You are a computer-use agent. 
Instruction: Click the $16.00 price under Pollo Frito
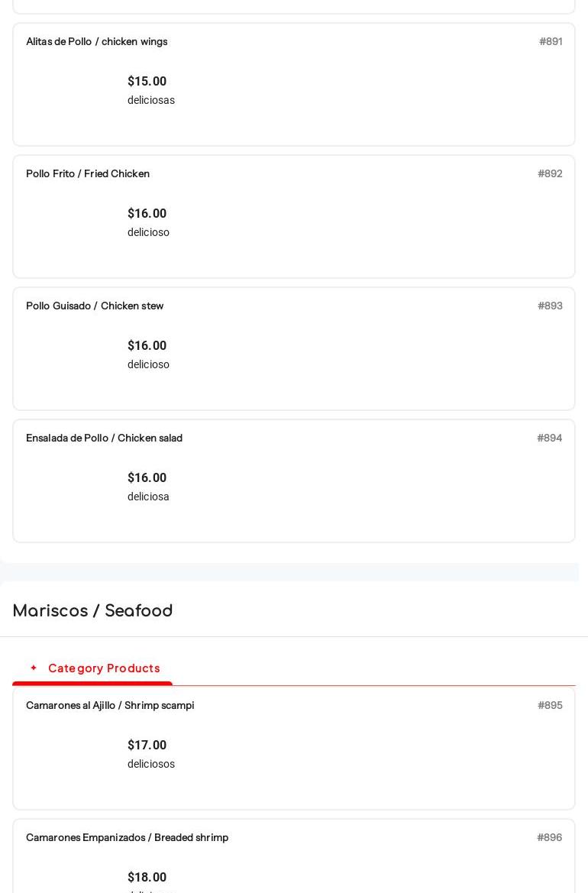pyautogui.click(x=147, y=214)
